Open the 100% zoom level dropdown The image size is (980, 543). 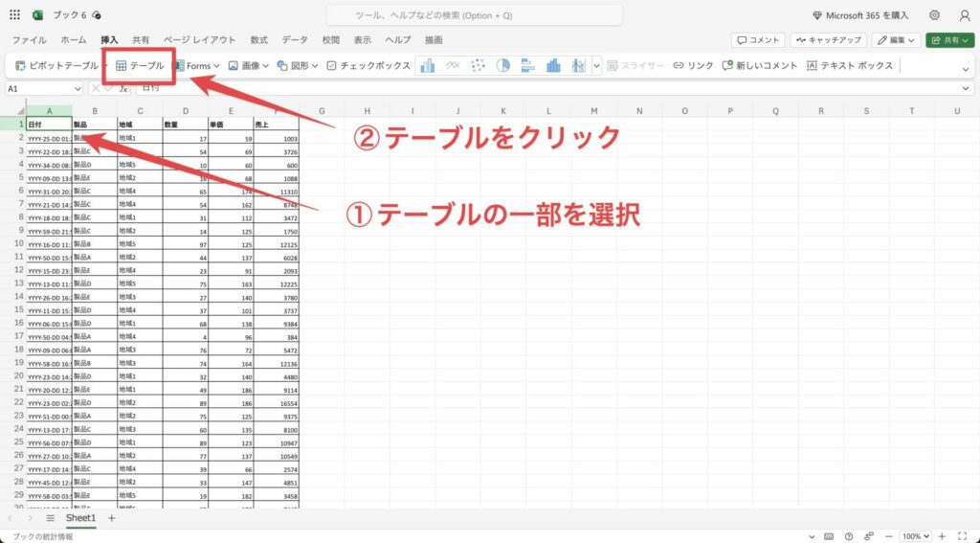(x=916, y=536)
